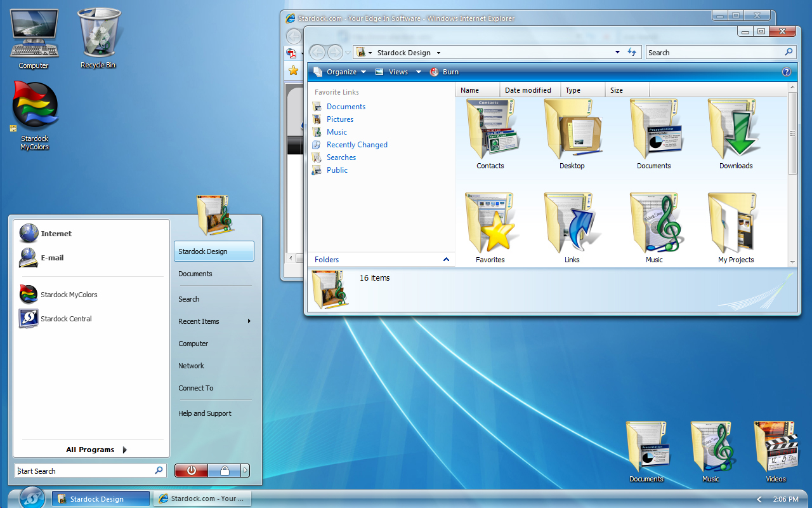Switch to Stardock.com taskbar button
The height and width of the screenshot is (508, 812).
tap(202, 498)
